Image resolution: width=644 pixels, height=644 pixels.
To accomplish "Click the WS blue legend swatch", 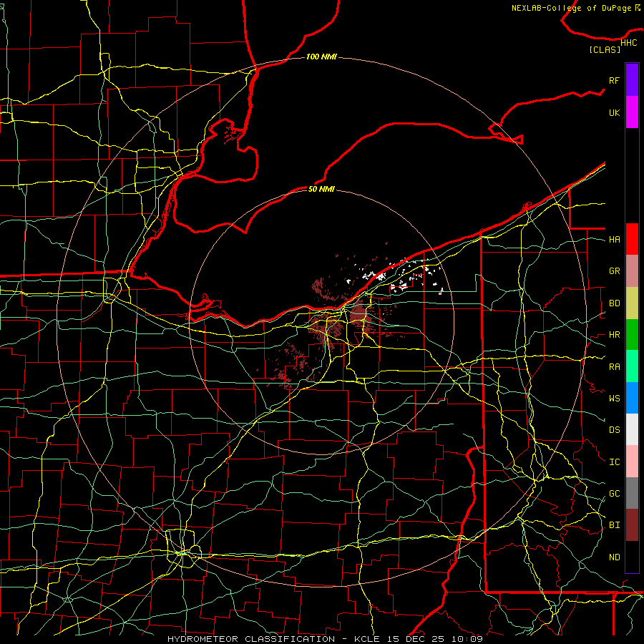I will pos(632,398).
